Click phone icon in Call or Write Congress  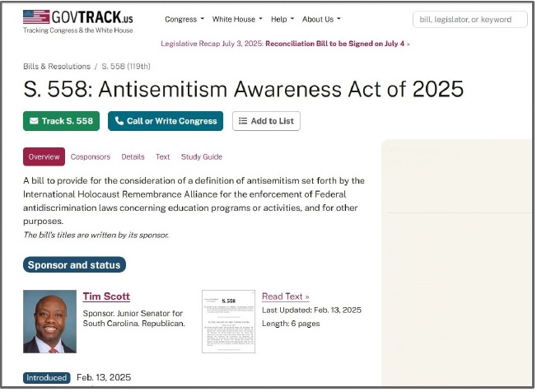coord(119,120)
